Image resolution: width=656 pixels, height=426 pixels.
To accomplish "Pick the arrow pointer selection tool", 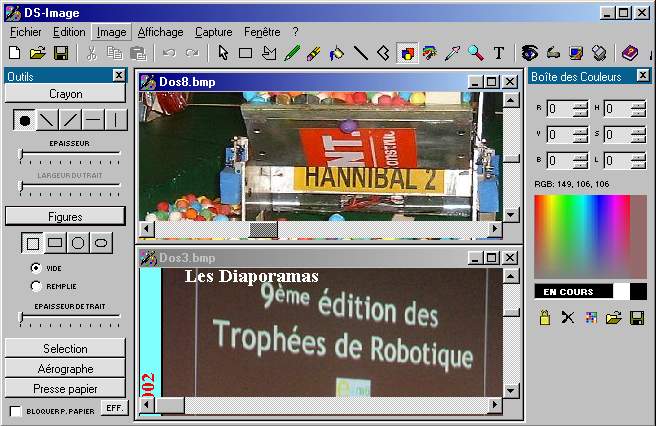I will (x=223, y=53).
